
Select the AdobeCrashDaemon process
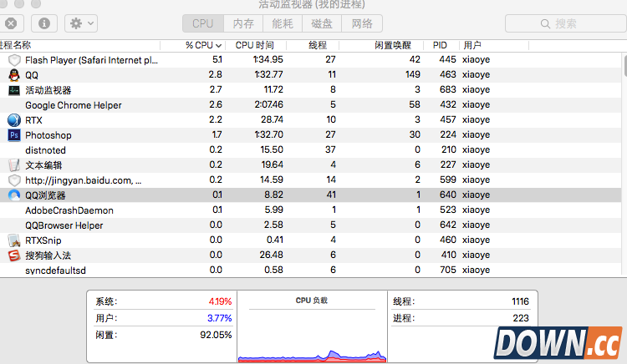[69, 210]
